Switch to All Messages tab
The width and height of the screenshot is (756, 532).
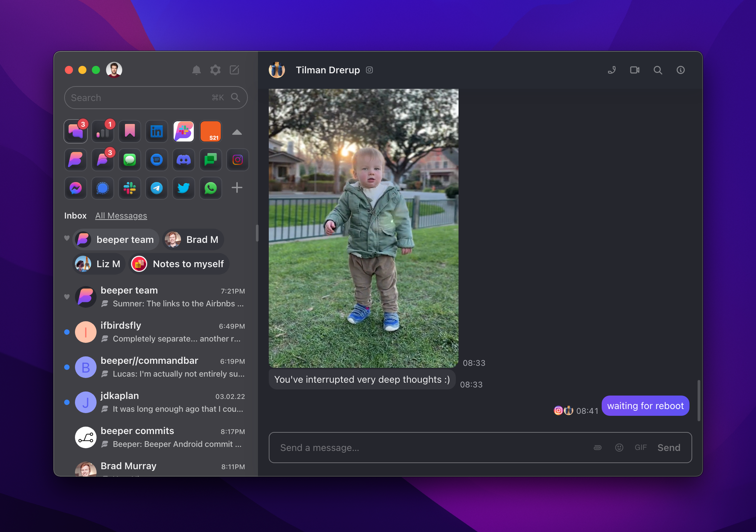[121, 215]
